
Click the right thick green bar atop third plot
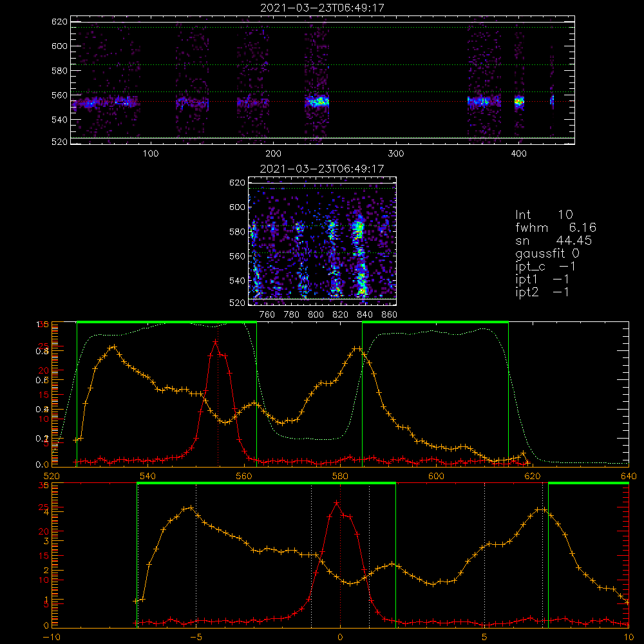[x=435, y=322]
